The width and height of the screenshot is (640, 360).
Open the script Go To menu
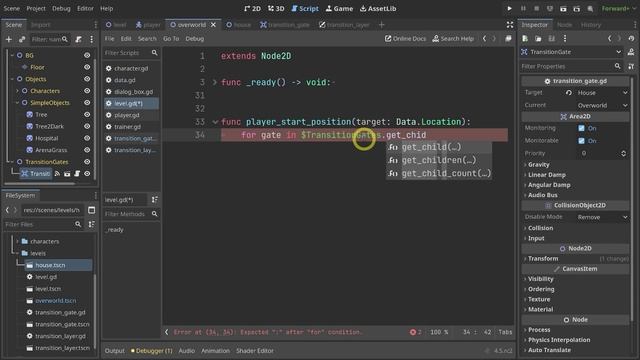pos(171,39)
